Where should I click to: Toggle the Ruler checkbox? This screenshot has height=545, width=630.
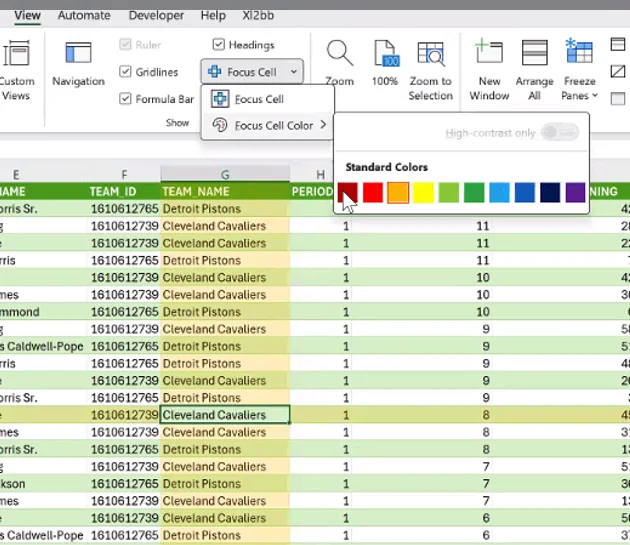click(125, 44)
